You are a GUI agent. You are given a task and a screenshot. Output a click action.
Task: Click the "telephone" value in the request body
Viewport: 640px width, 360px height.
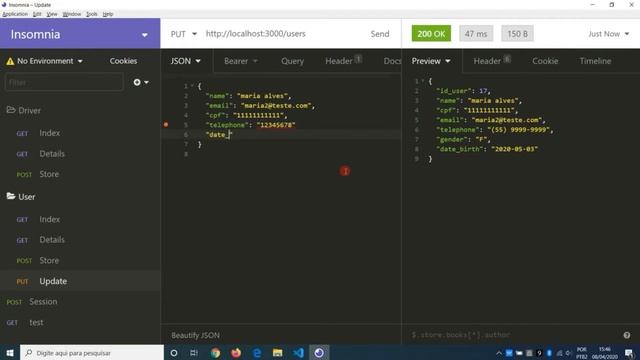click(x=276, y=125)
